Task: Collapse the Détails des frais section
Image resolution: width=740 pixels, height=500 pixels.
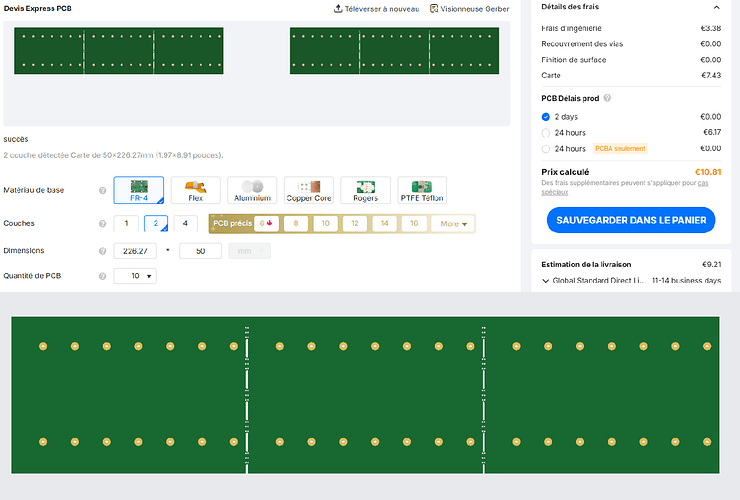Action: point(716,7)
